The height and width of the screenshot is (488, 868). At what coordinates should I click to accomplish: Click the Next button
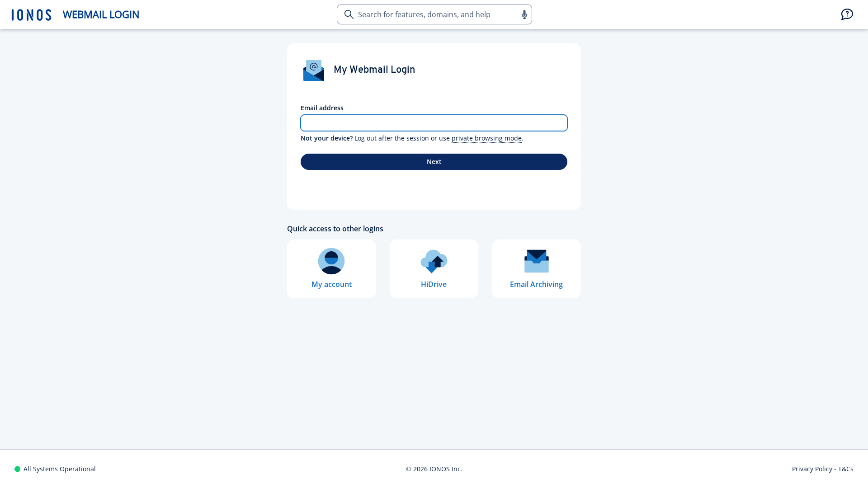[434, 162]
